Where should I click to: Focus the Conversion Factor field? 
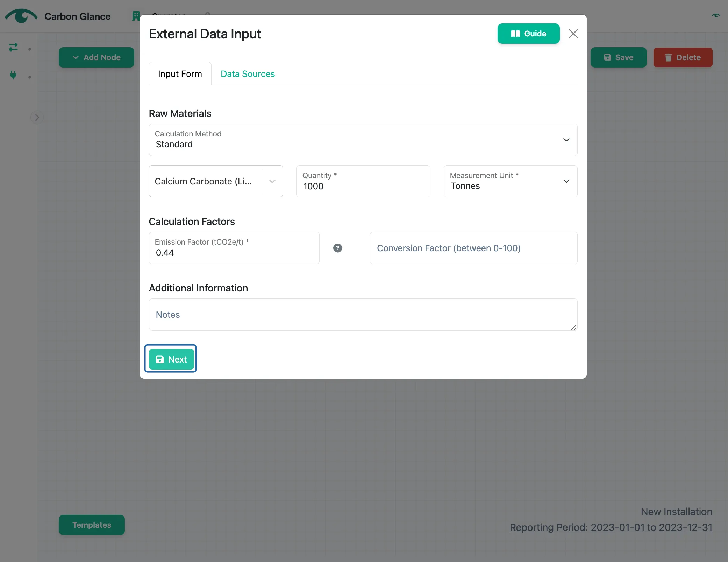pos(473,248)
